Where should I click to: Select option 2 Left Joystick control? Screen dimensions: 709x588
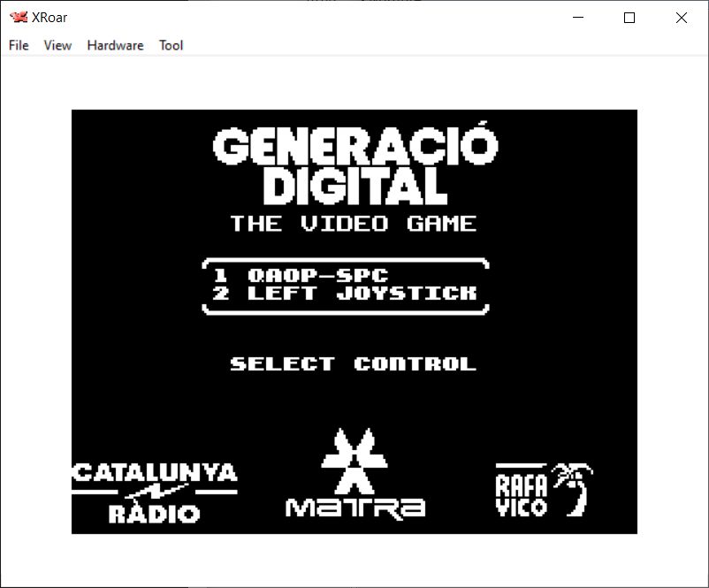pos(345,293)
